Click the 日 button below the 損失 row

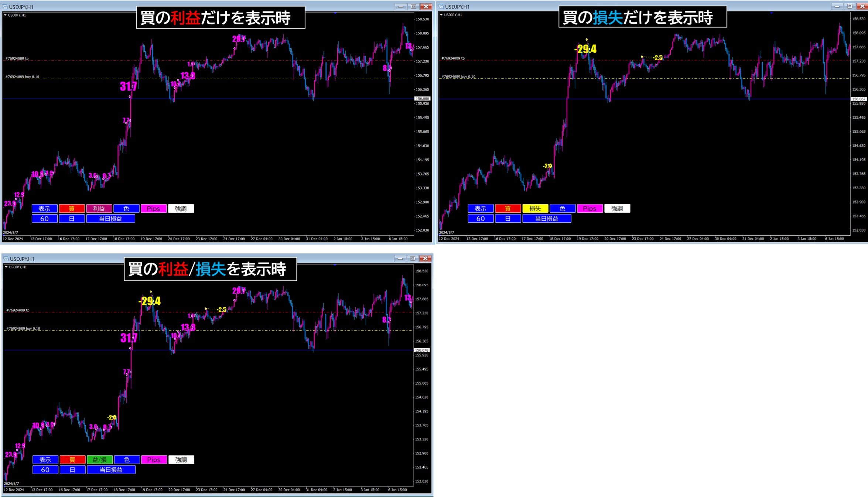click(508, 219)
